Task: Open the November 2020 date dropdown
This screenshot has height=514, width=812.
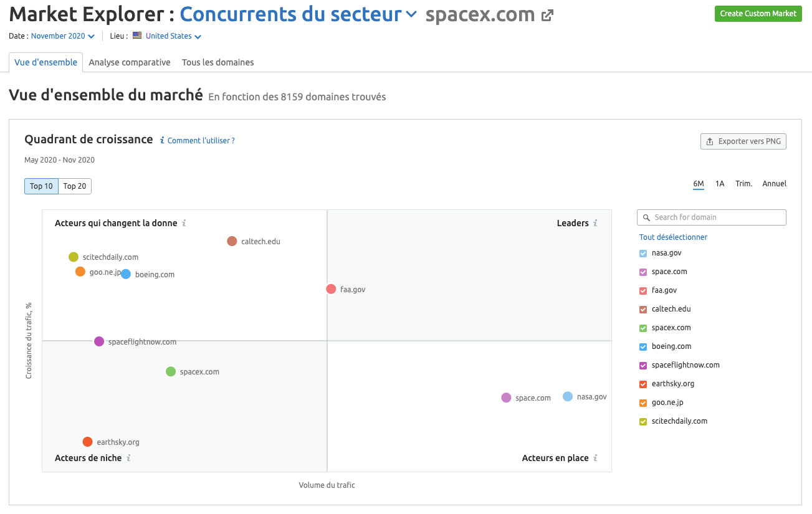Action: (63, 36)
